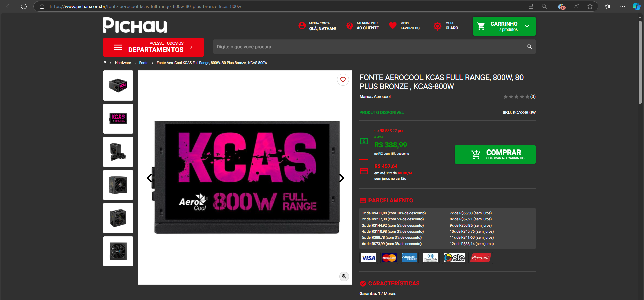Click the Pichau logo
Viewport: 644px width, 300px height.
(135, 25)
